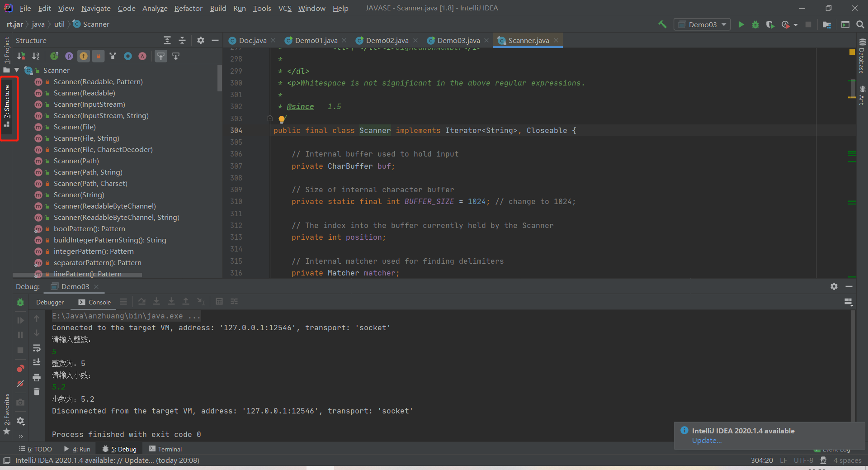
Task: Toggle soft-wrap in console sidebar
Action: 37,348
